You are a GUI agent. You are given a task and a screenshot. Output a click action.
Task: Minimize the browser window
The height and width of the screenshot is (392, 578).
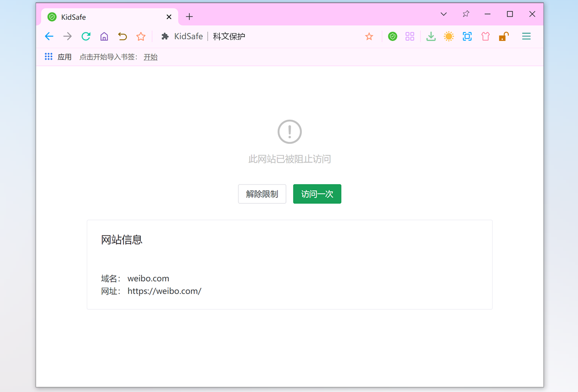[x=488, y=14]
